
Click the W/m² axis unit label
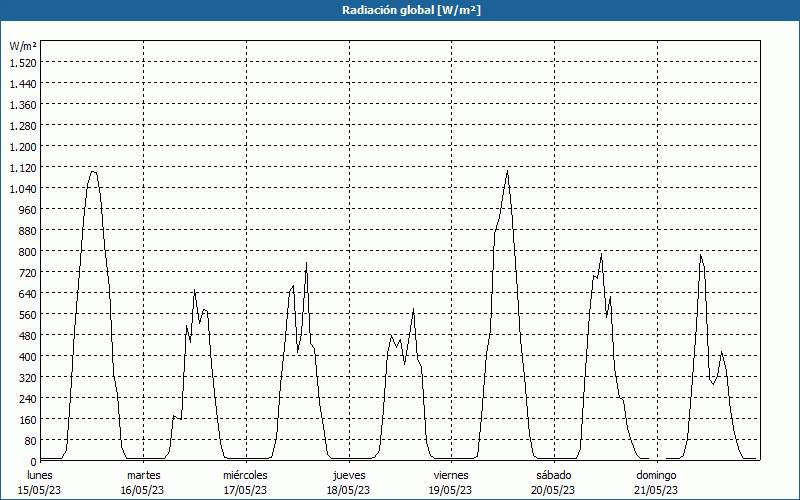click(23, 46)
